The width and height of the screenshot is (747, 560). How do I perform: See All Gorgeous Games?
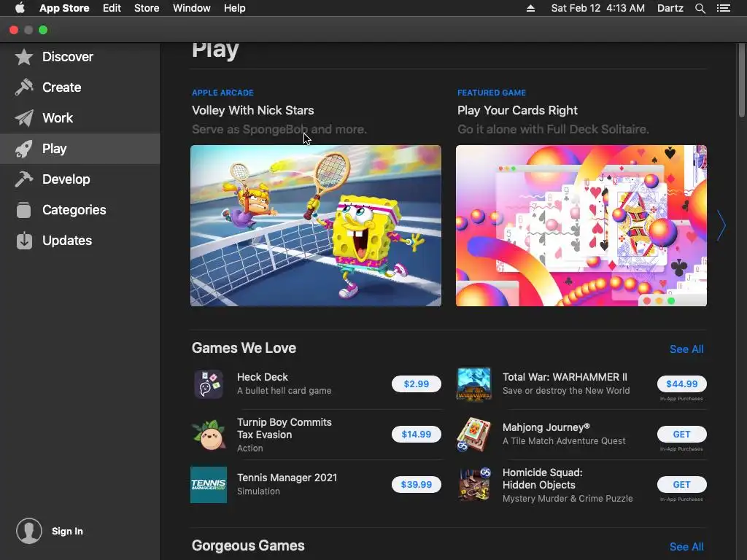coord(686,547)
